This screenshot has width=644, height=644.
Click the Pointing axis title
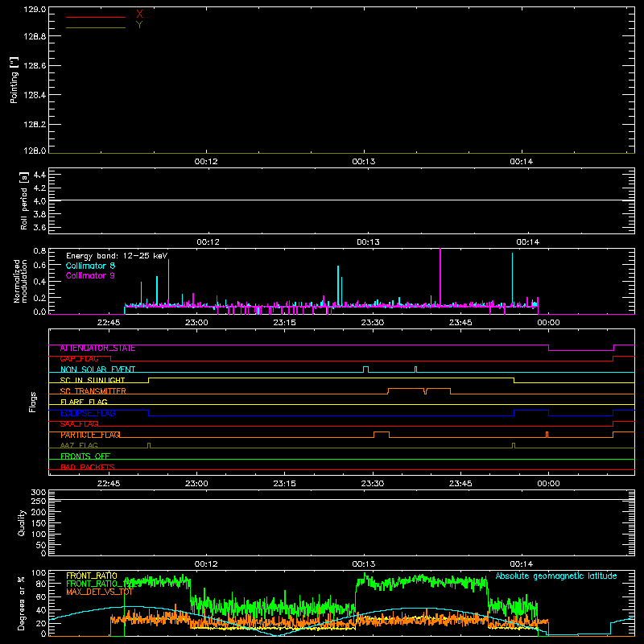tap(14, 80)
